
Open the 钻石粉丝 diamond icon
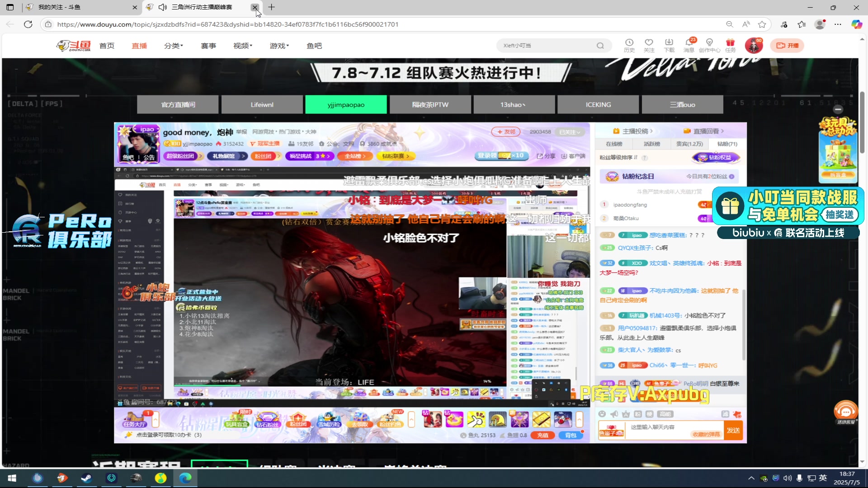pos(267,419)
